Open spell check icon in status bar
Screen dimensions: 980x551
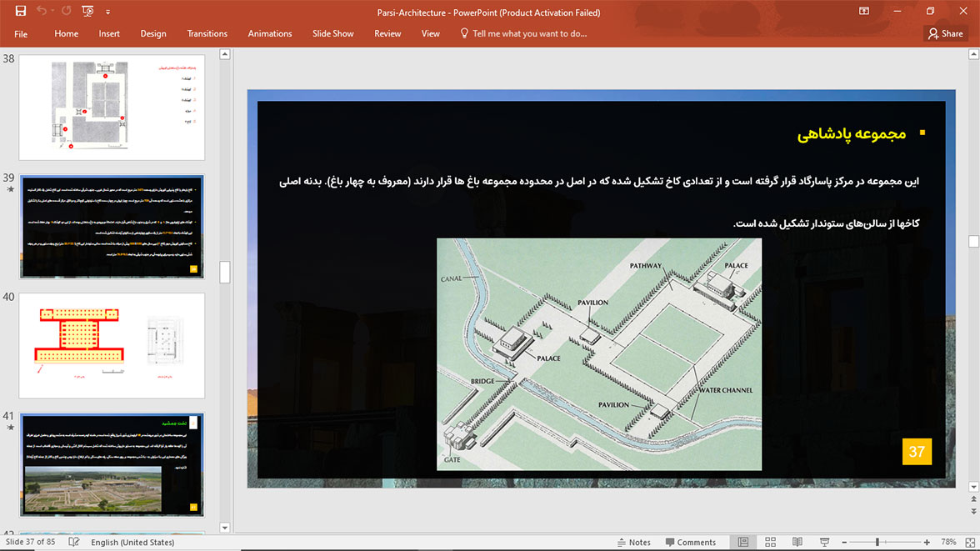point(73,542)
